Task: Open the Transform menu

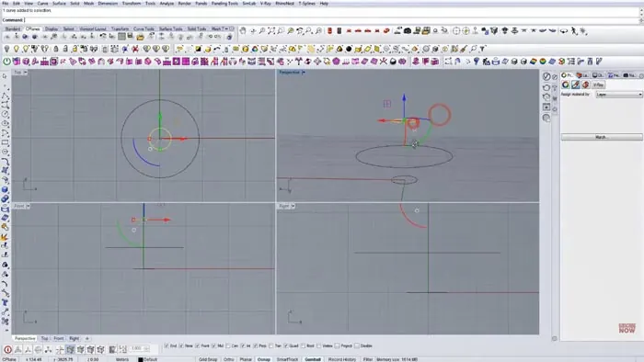Action: pos(132,4)
